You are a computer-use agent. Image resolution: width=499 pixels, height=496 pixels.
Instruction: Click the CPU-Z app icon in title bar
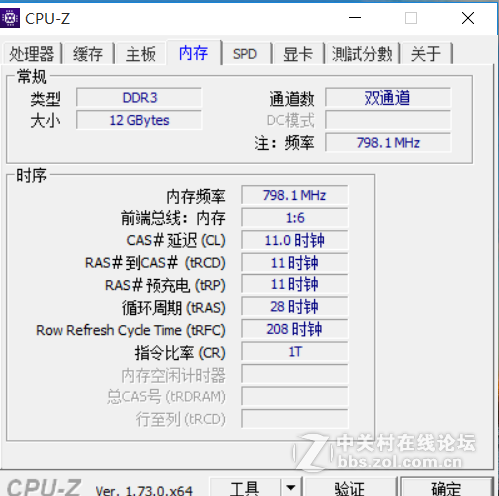coord(10,18)
